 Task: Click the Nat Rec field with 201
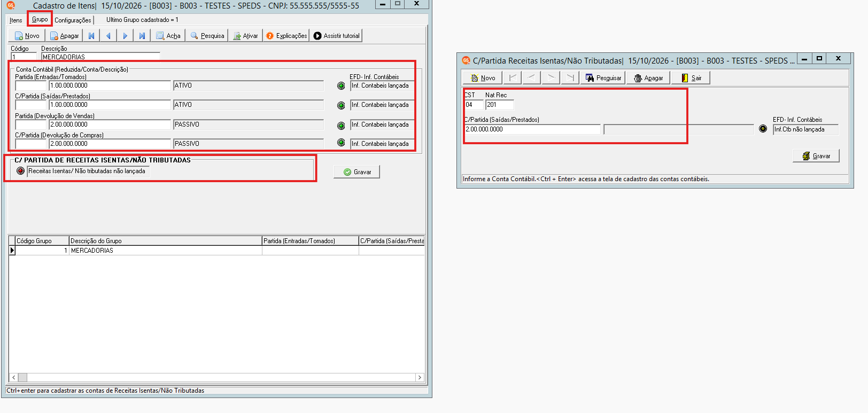[499, 105]
